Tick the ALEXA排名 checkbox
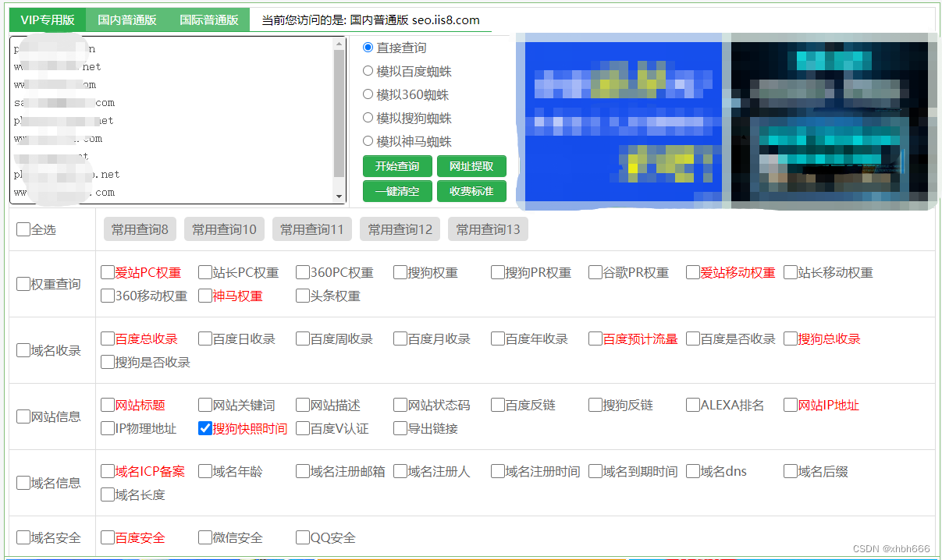The width and height of the screenshot is (942, 560). (x=693, y=405)
